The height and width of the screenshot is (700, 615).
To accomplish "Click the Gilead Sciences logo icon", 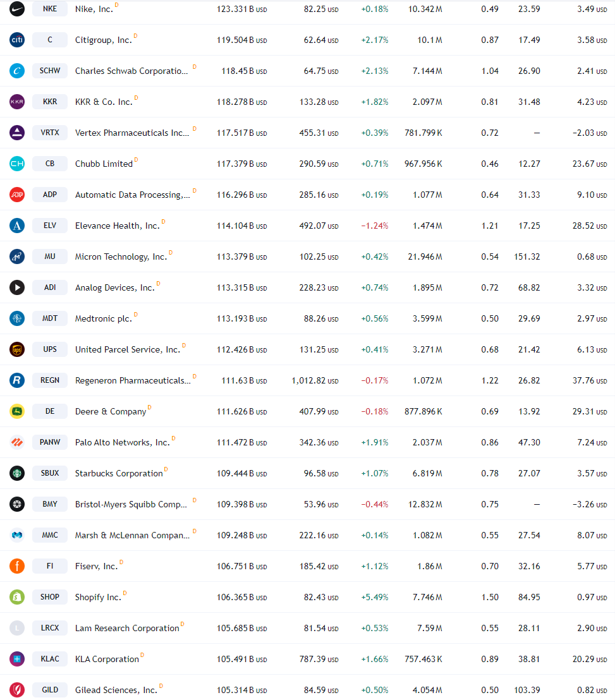I will (x=17, y=690).
